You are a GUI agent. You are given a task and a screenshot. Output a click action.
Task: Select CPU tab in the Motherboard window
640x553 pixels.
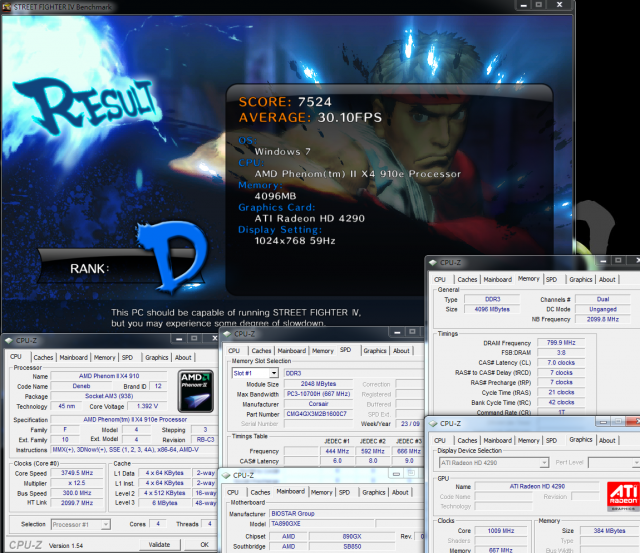point(233,492)
